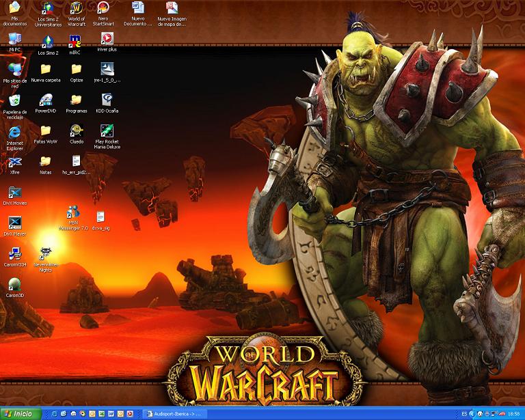Click the red play icon in Quick Launch
This screenshot has height=420, width=525.
coord(130,414)
